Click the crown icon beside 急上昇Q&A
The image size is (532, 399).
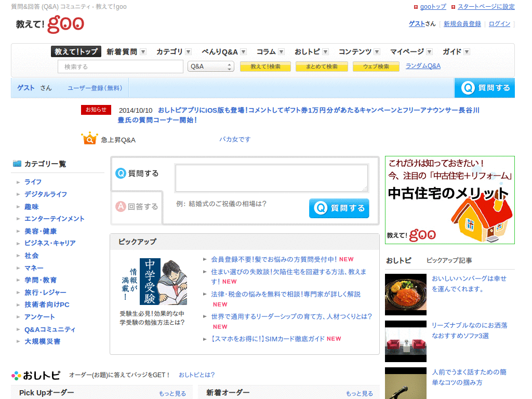(x=89, y=138)
